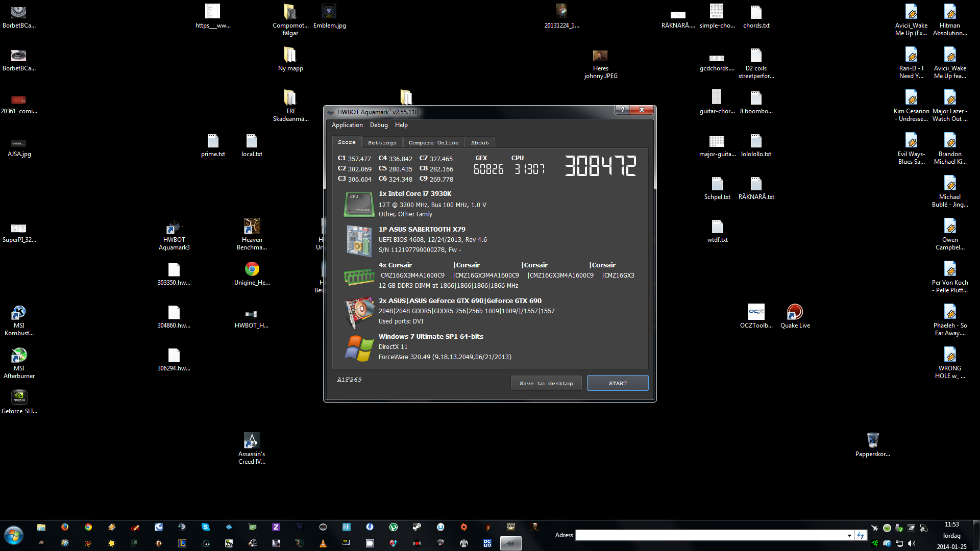Click the GeForce GTX 690 graphics card icon

click(359, 311)
